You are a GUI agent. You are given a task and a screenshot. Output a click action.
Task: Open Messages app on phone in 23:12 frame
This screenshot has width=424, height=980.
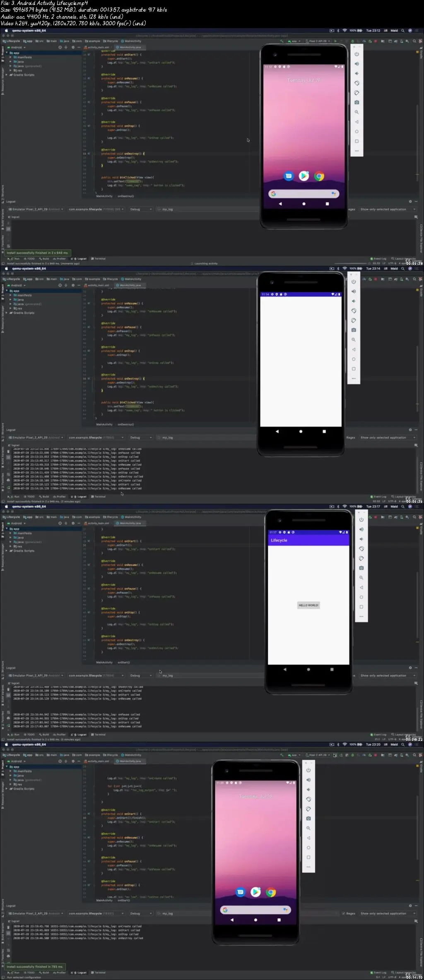click(x=289, y=176)
